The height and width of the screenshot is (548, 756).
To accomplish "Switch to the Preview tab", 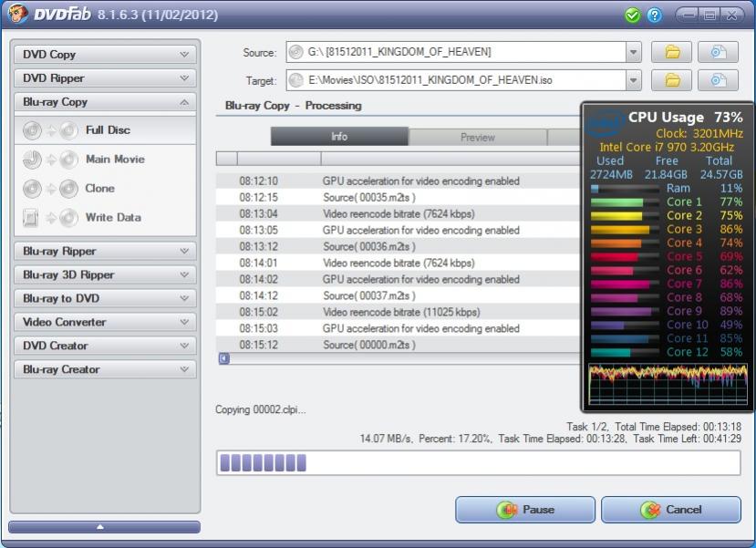I will 477,138.
